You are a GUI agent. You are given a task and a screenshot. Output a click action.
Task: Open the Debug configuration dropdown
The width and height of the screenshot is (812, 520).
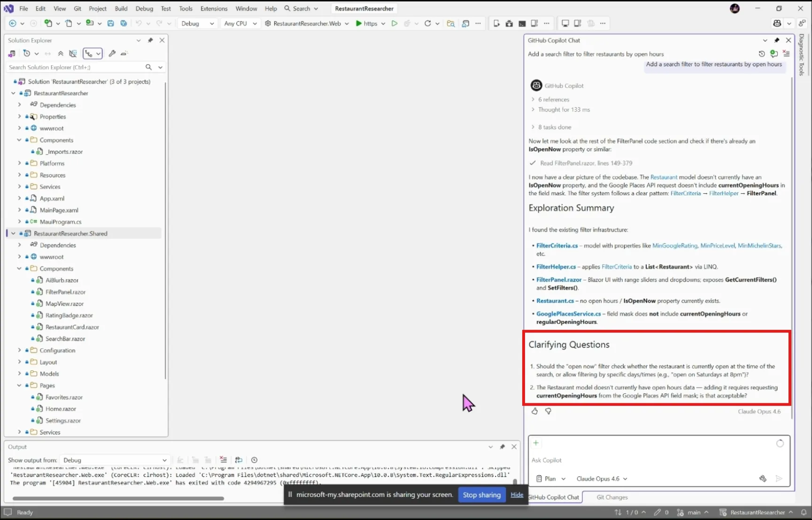197,23
